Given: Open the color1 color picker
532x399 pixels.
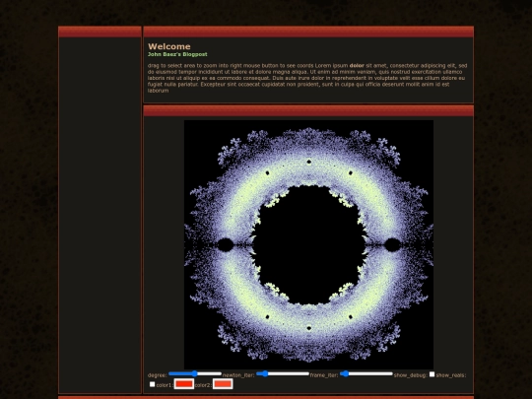Looking at the screenshot, I should point(184,384).
